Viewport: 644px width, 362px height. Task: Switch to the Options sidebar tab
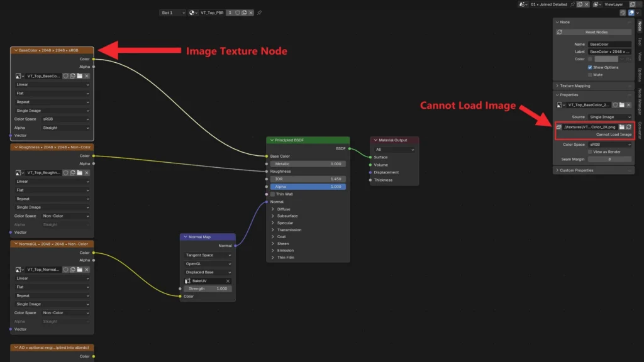click(x=640, y=74)
